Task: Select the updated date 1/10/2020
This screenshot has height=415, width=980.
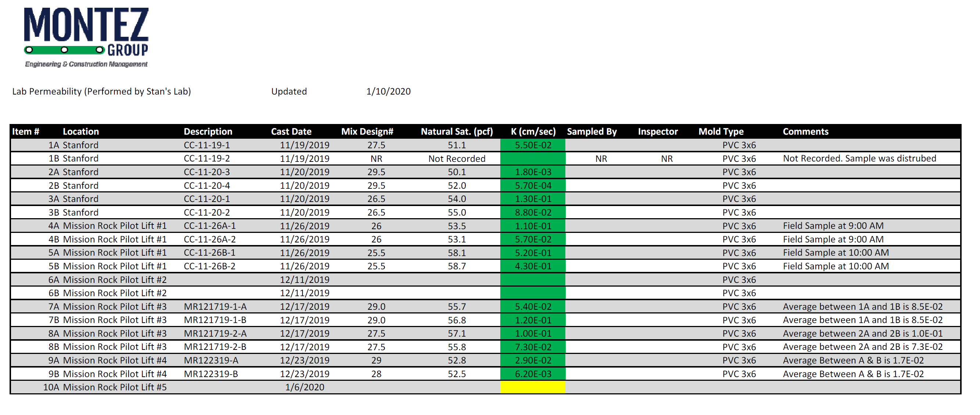Action: point(389,92)
